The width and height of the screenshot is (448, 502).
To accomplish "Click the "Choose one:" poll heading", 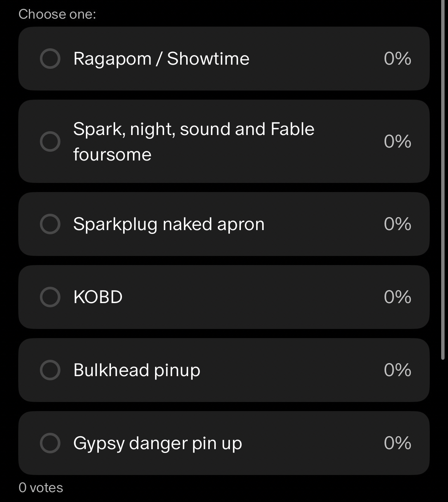I will 57,14.
